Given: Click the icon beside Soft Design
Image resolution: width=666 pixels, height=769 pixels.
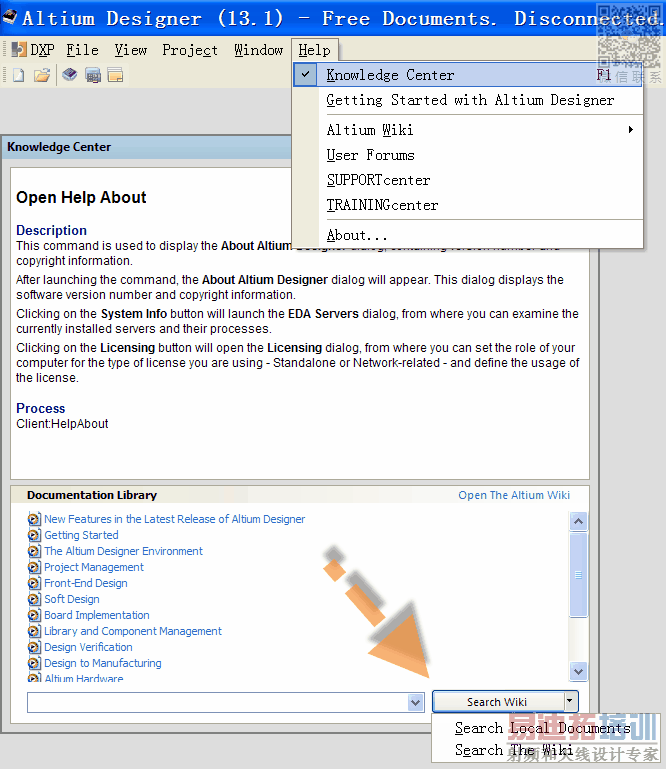Looking at the screenshot, I should [x=34, y=599].
